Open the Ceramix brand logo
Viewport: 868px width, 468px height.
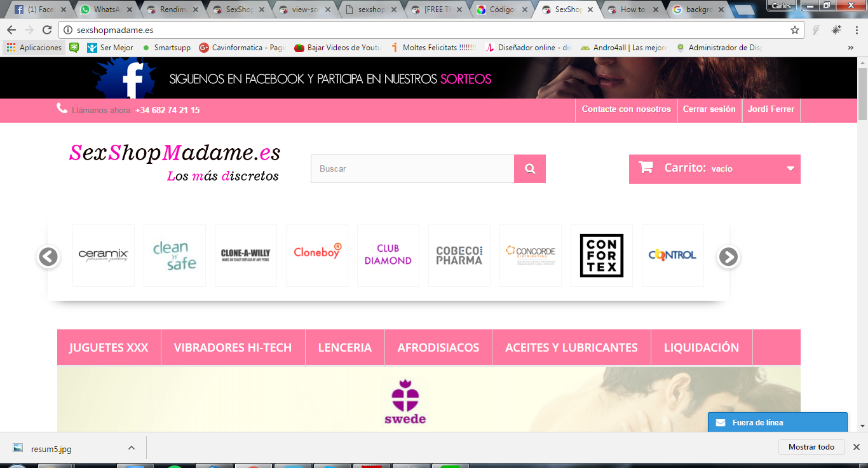point(104,256)
